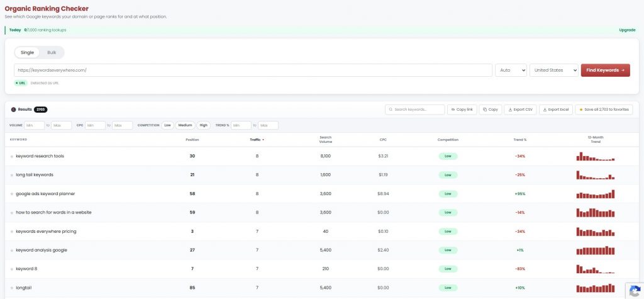Star the "longtail" row
This screenshot has width=644, height=299.
coord(12,288)
